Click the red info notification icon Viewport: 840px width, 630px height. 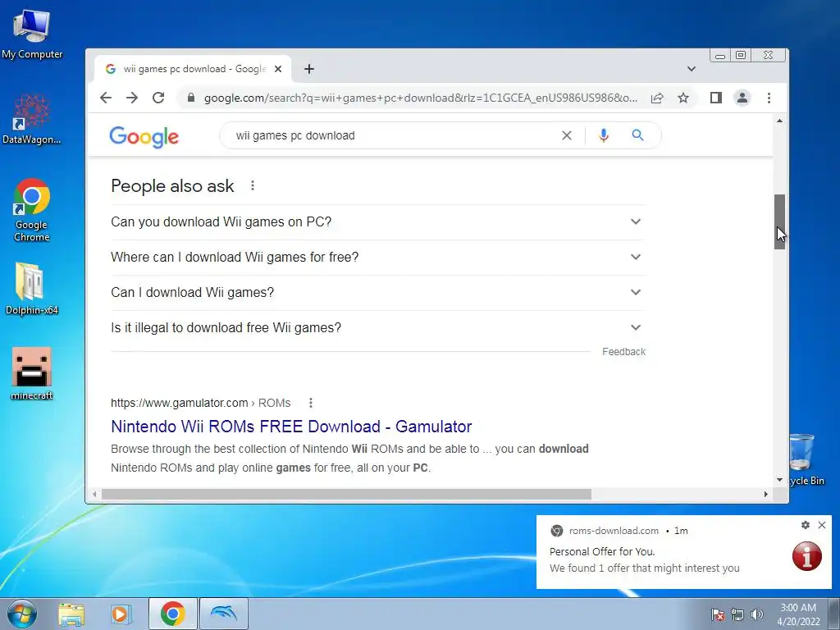click(x=807, y=556)
